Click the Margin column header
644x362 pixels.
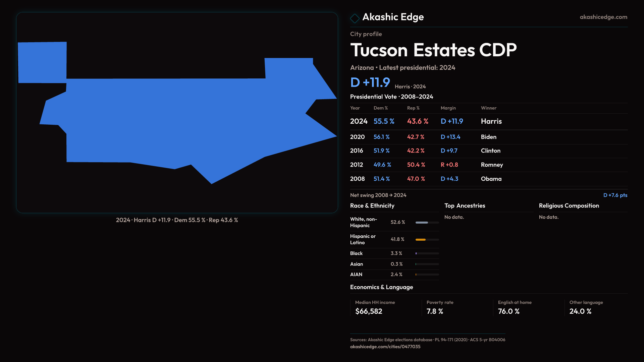(x=448, y=108)
